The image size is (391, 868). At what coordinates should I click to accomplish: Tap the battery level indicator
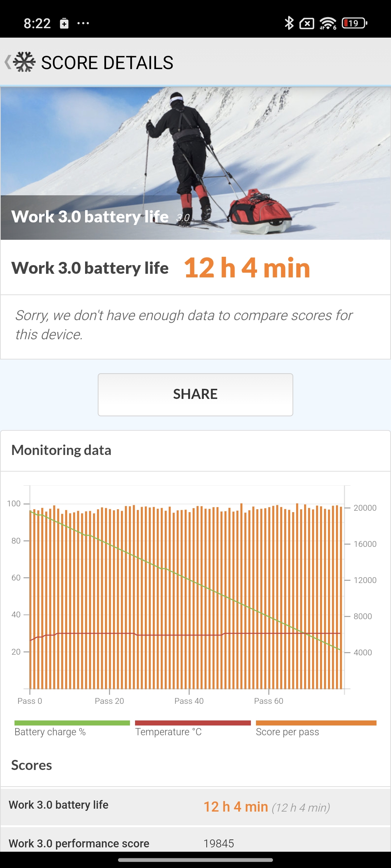click(x=354, y=23)
